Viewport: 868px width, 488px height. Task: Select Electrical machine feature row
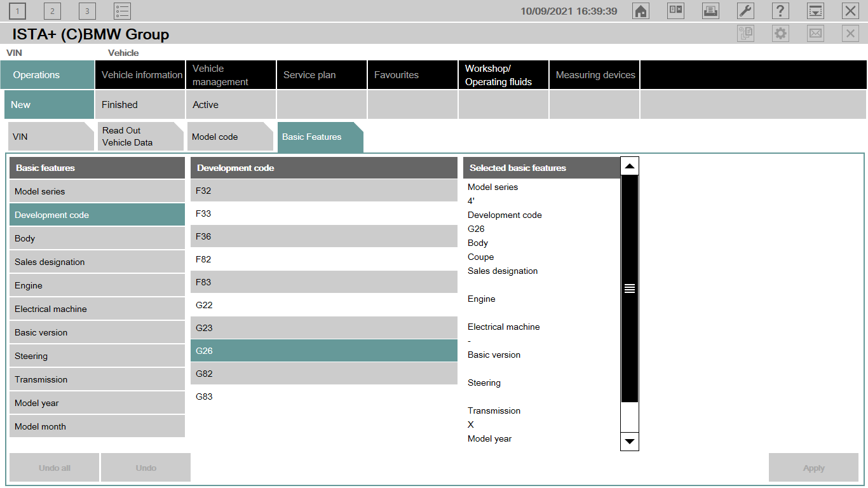click(97, 309)
